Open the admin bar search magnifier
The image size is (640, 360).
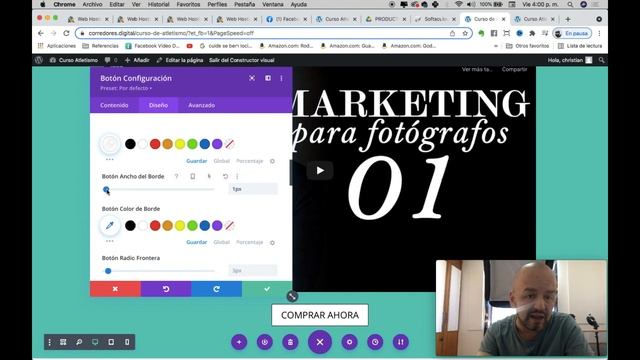[x=601, y=60]
